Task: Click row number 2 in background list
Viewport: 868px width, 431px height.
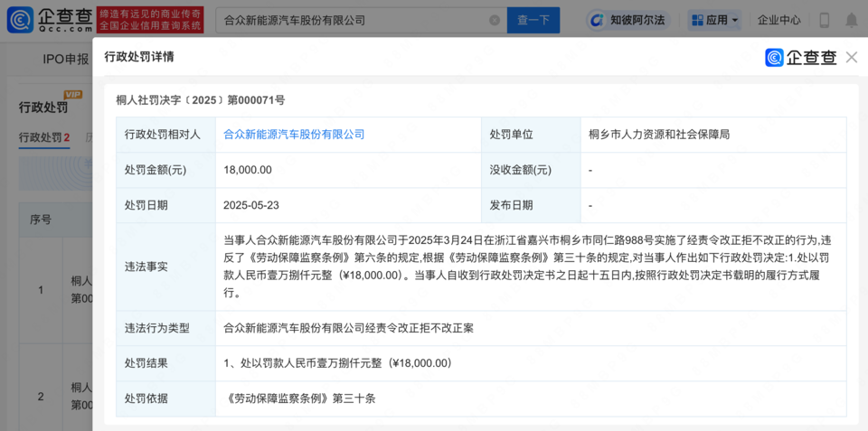Action: pos(41,396)
